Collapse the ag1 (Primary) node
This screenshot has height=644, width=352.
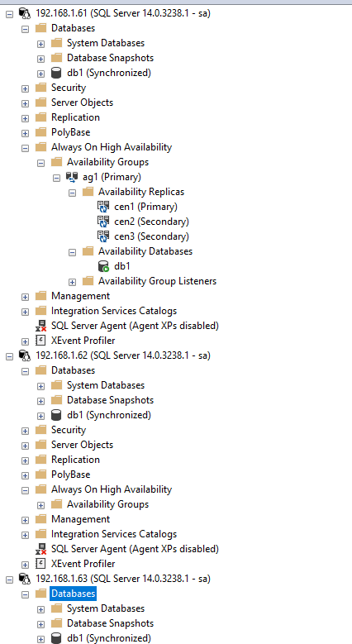pos(57,179)
